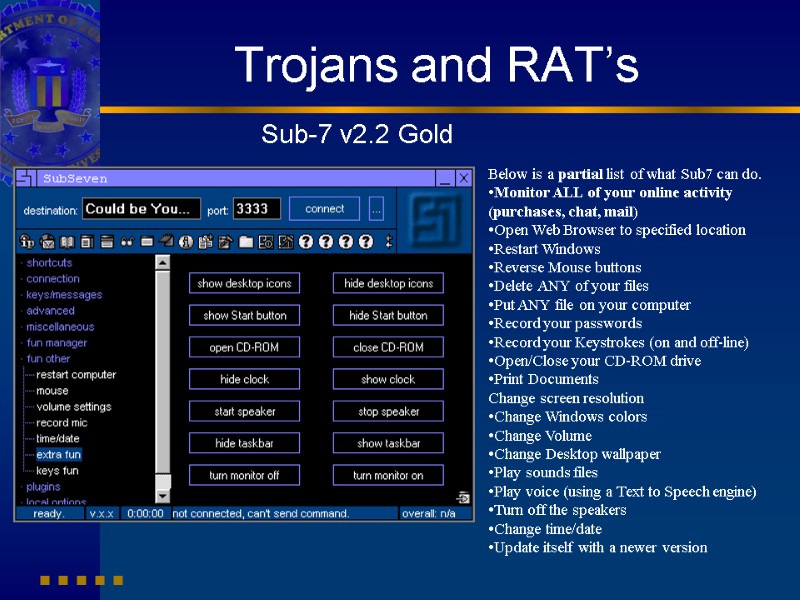The width and height of the screenshot is (800, 600).
Task: Expand the keys/messages category
Action: [64, 295]
